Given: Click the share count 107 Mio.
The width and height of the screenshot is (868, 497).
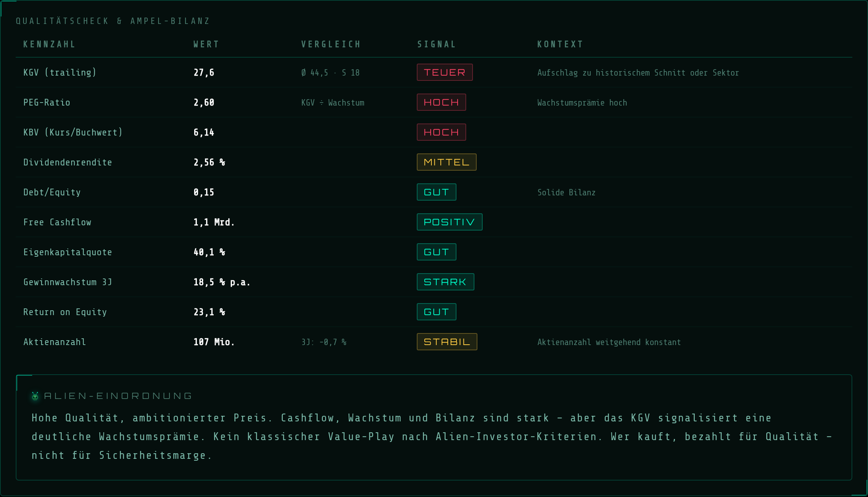Looking at the screenshot, I should tap(214, 342).
